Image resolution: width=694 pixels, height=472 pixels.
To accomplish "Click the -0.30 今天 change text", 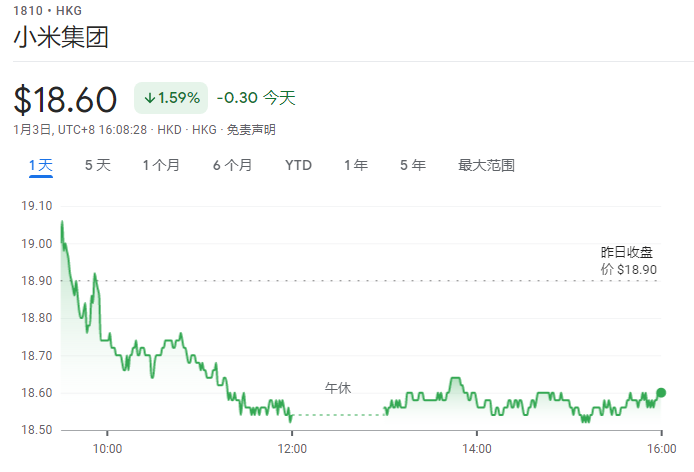I will click(x=256, y=97).
